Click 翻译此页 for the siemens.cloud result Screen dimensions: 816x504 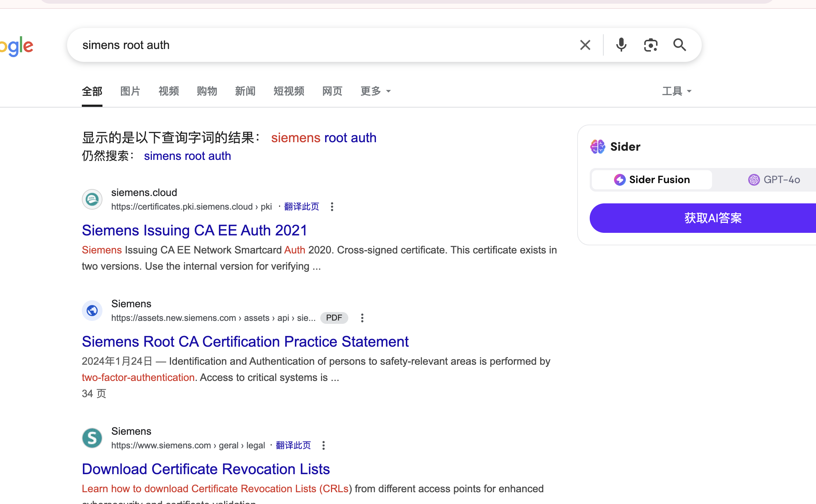click(301, 207)
